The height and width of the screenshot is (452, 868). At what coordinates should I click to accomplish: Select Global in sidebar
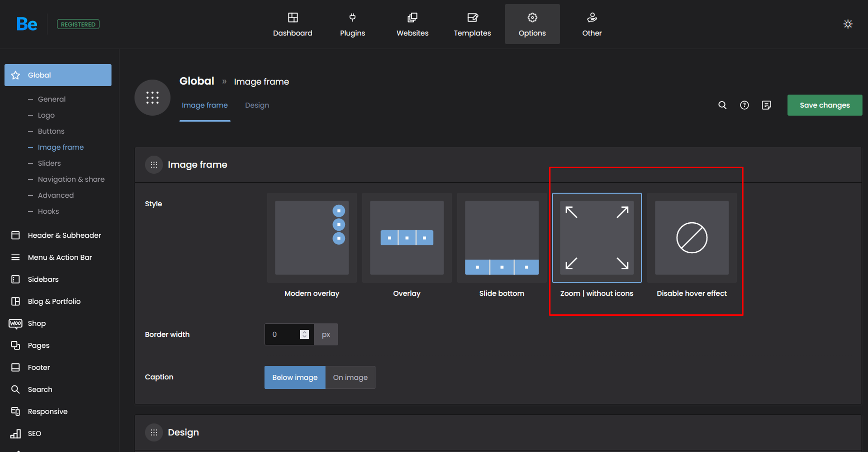click(58, 75)
